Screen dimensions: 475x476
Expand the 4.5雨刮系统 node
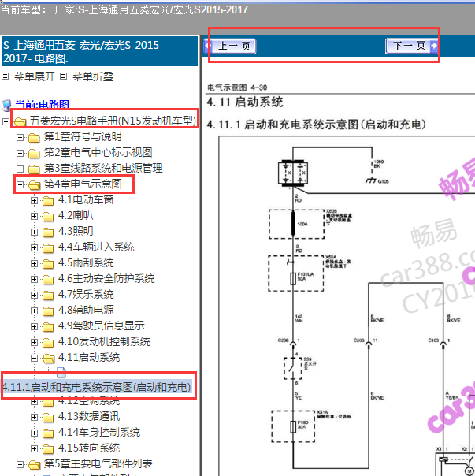pos(35,264)
